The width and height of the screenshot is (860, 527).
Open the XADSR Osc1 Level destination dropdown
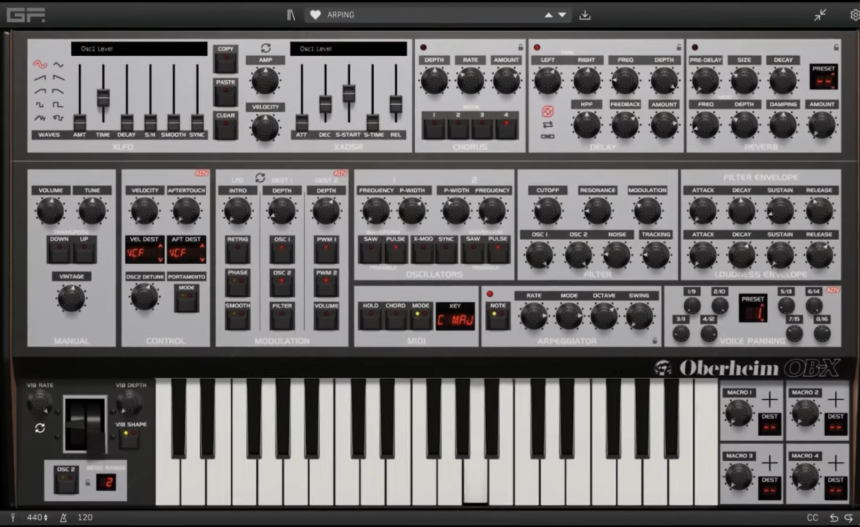[x=348, y=49]
